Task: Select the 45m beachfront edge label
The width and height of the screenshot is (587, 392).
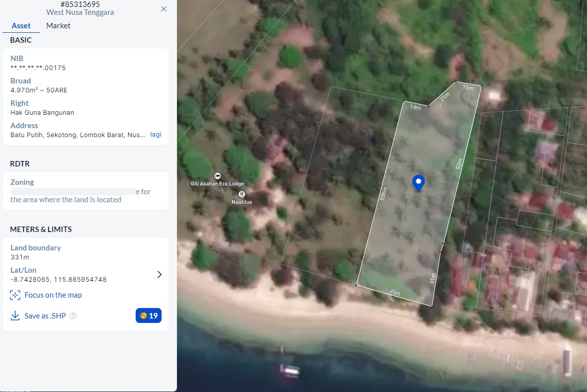Action: coord(395,293)
